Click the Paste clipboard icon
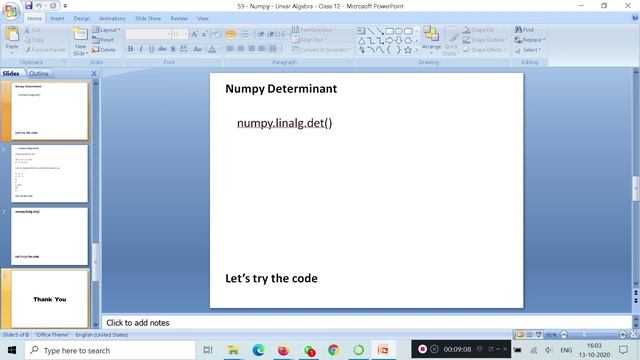The width and height of the screenshot is (640, 360). (12, 34)
